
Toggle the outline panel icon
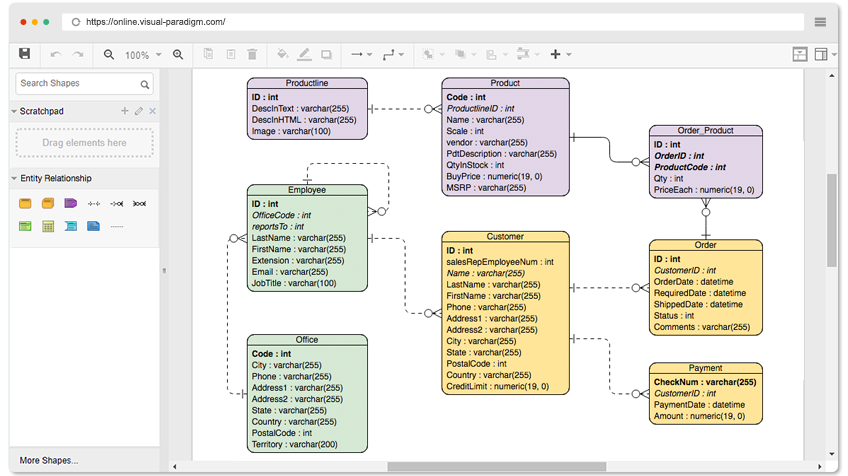point(800,54)
